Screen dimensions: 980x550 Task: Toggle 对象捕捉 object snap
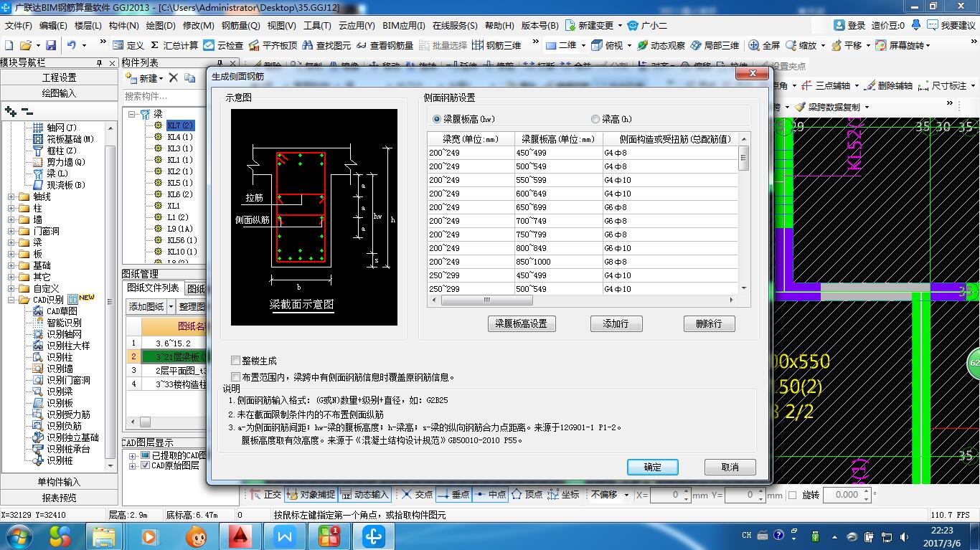(x=311, y=494)
